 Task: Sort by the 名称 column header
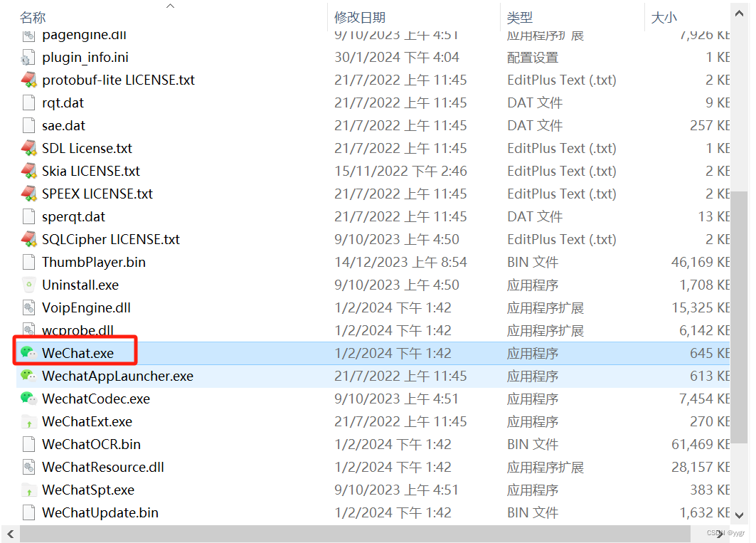(x=32, y=18)
